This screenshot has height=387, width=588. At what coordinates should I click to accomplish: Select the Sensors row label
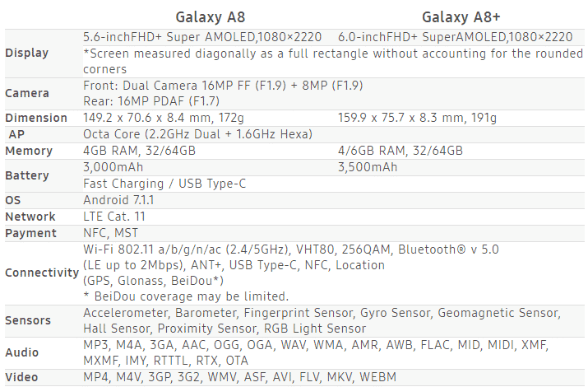(x=28, y=320)
